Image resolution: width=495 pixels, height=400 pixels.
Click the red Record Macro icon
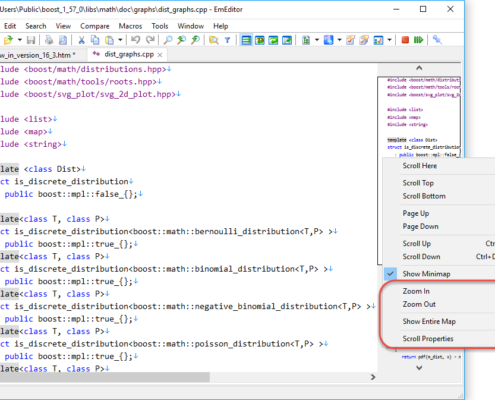pyautogui.click(x=405, y=40)
